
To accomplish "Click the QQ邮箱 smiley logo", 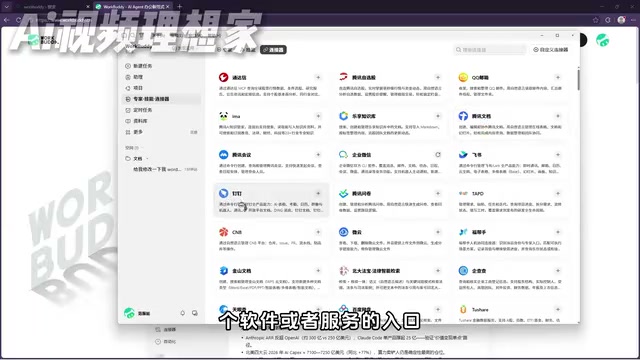I will tap(463, 77).
